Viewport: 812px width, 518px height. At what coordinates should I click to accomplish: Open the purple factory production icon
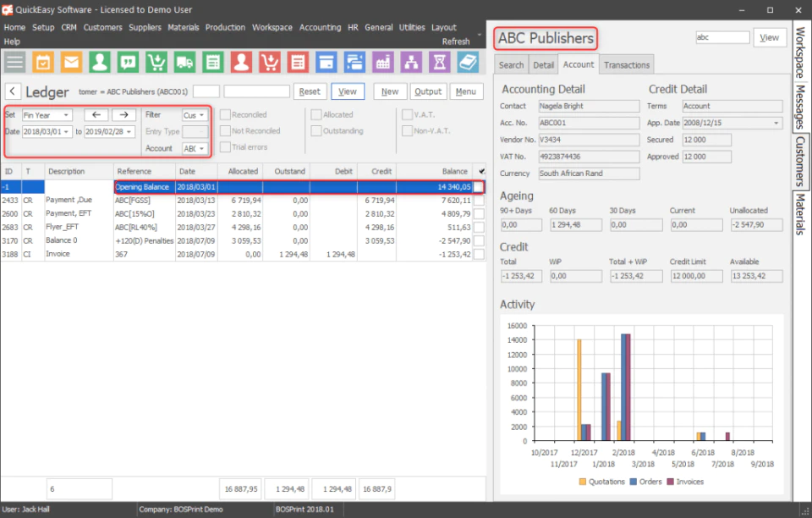382,62
